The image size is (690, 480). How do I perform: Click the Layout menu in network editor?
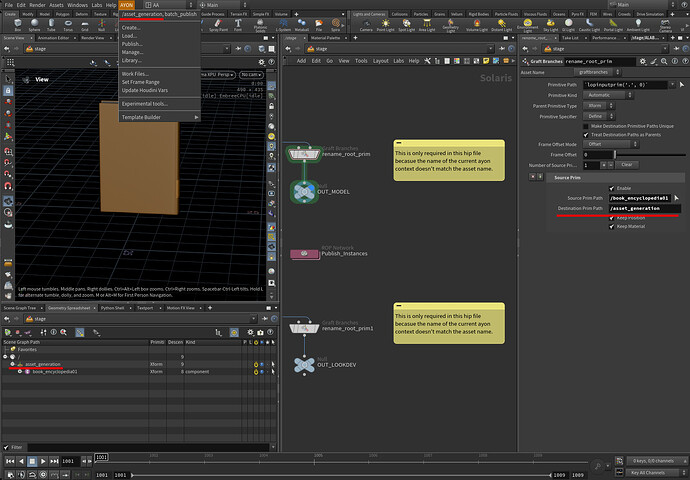pos(381,61)
